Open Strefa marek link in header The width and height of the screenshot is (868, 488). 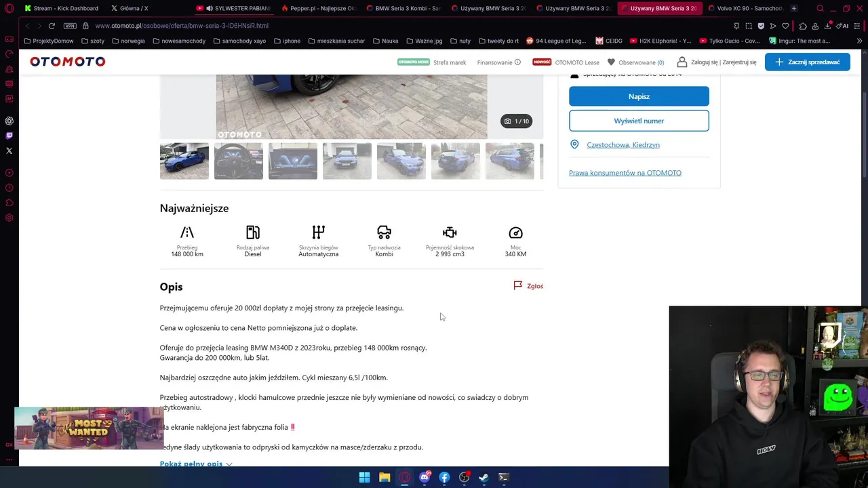tap(450, 62)
